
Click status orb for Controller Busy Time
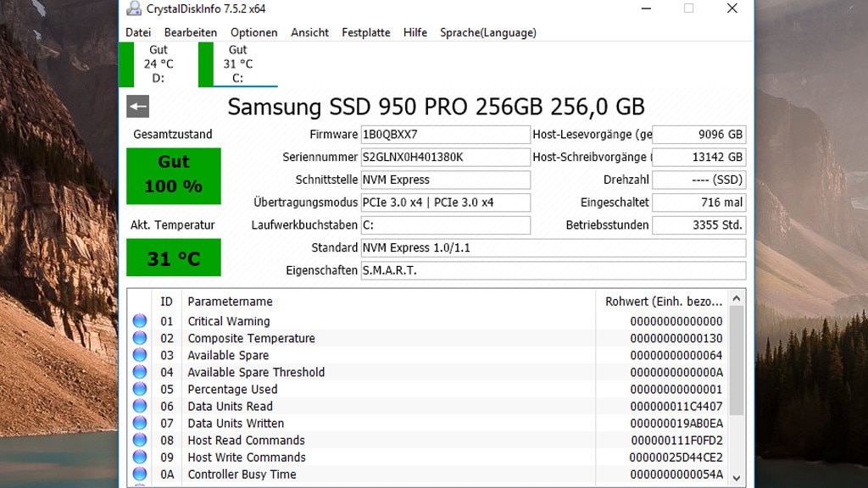pos(140,474)
